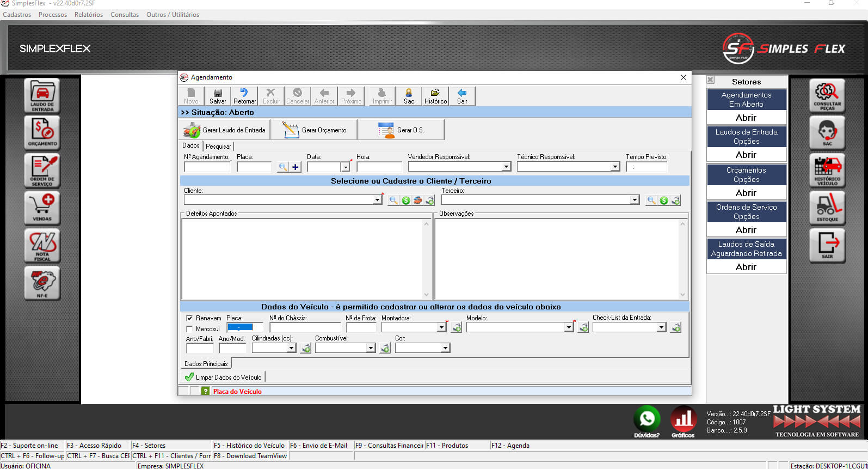Expand the Cliente dropdown

(x=377, y=200)
